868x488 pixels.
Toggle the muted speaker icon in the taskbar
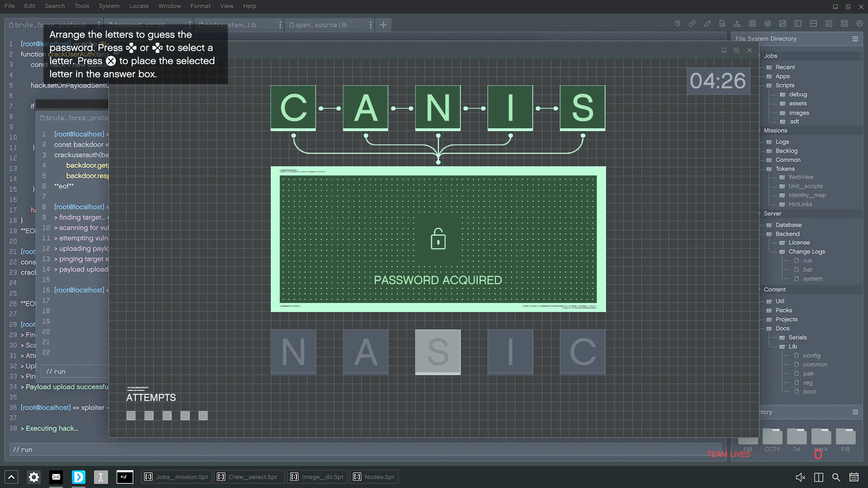click(800, 477)
